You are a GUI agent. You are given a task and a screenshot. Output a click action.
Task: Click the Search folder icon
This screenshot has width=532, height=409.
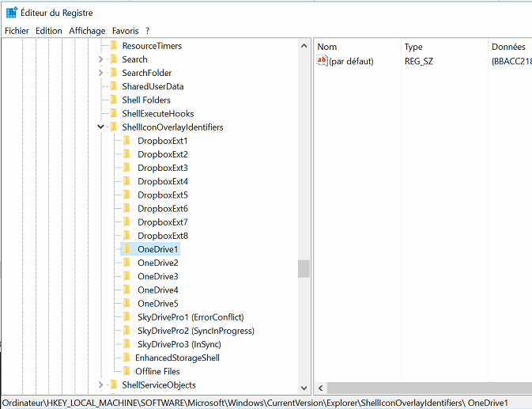(x=114, y=59)
